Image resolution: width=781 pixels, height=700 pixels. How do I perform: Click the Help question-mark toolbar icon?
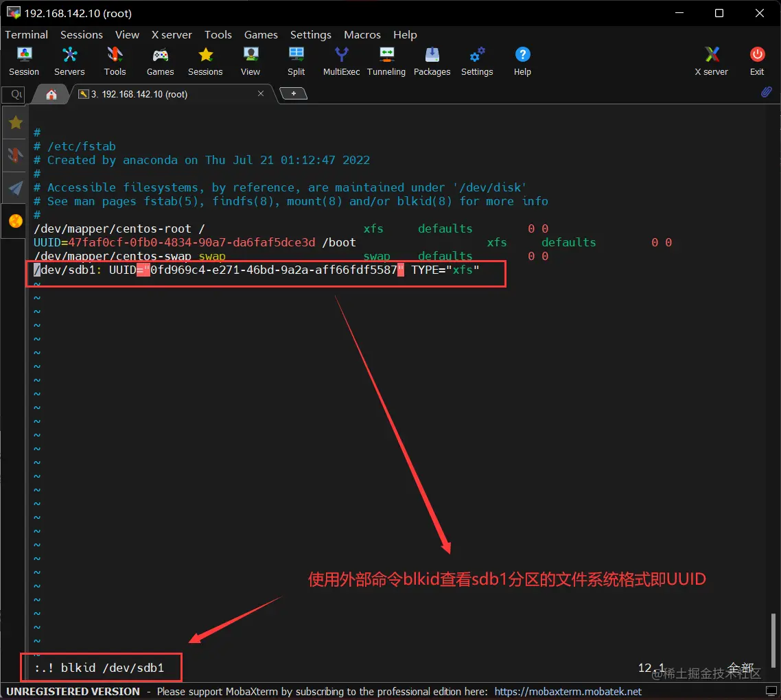coord(522,61)
